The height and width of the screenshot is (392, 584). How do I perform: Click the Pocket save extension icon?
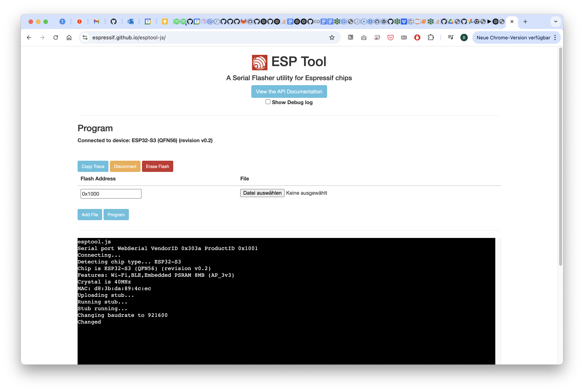[390, 37]
